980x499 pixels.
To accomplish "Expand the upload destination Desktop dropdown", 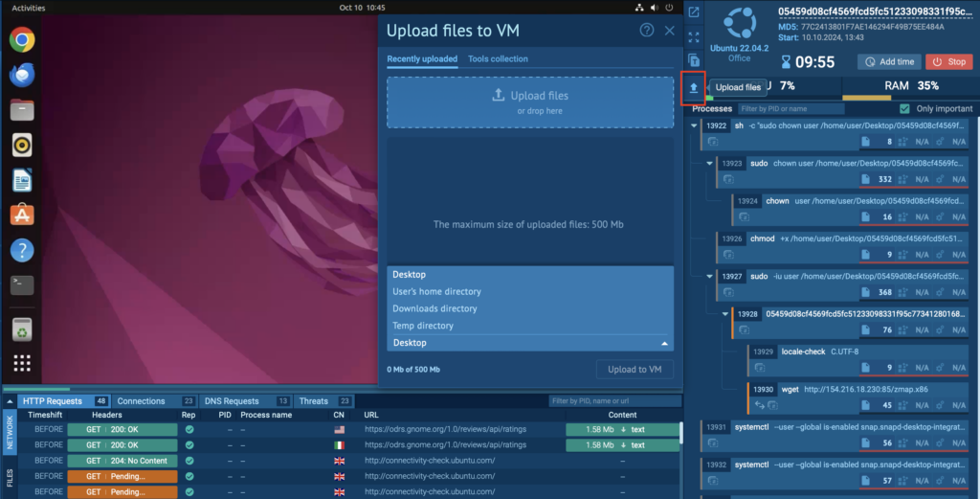I will point(530,343).
